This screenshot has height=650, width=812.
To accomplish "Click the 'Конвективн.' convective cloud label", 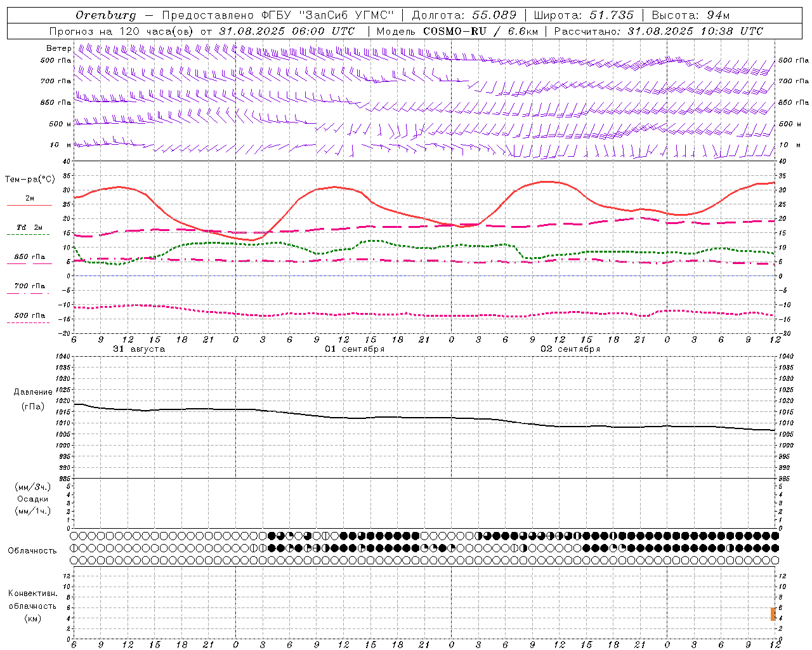I will tap(32, 594).
